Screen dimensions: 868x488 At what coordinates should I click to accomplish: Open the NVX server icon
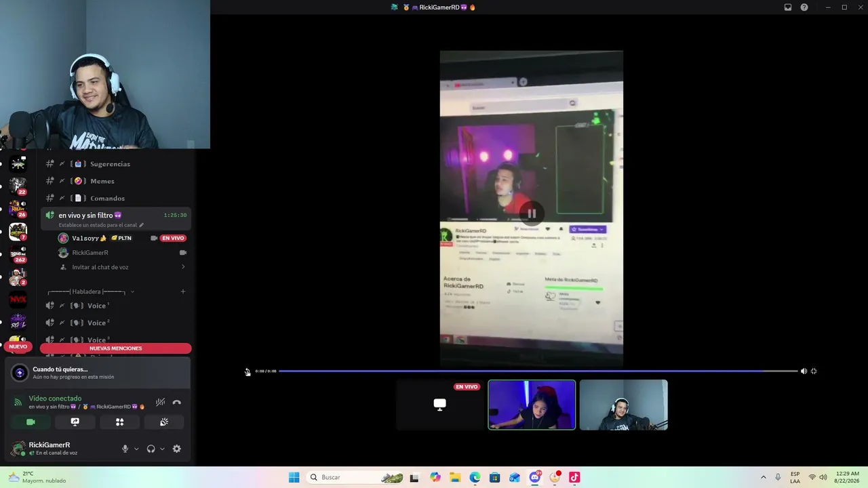(x=18, y=299)
